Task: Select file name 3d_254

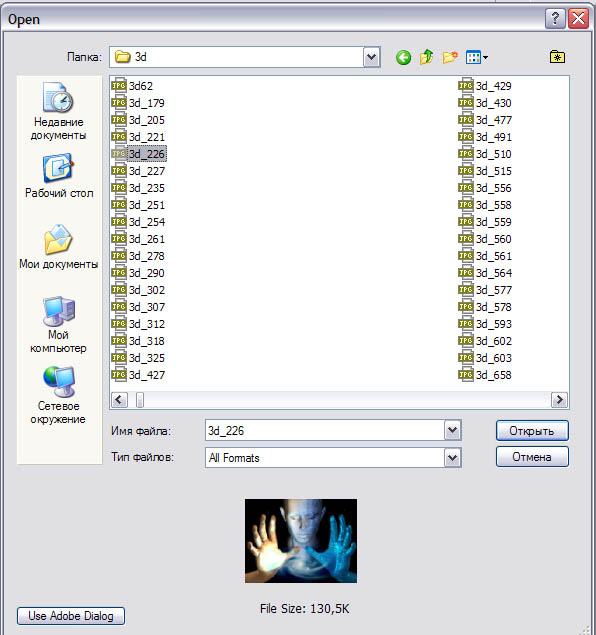Action: pos(147,222)
